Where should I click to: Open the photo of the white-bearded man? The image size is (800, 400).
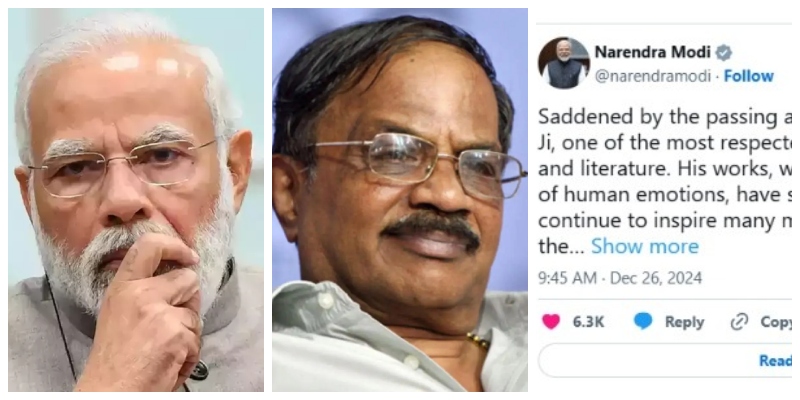(136, 200)
